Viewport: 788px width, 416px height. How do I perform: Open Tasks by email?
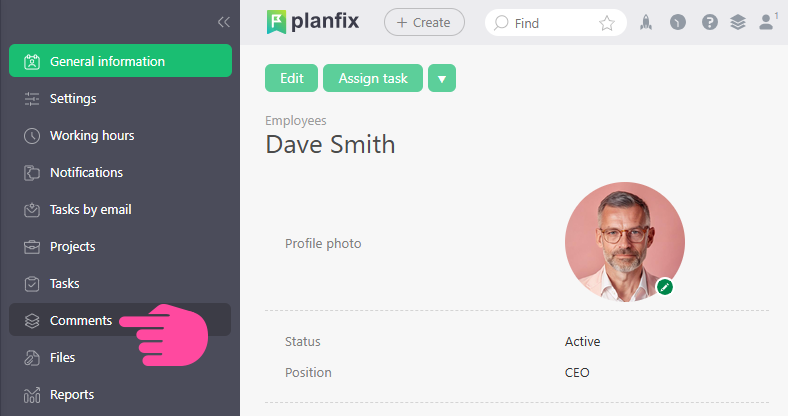[90, 209]
